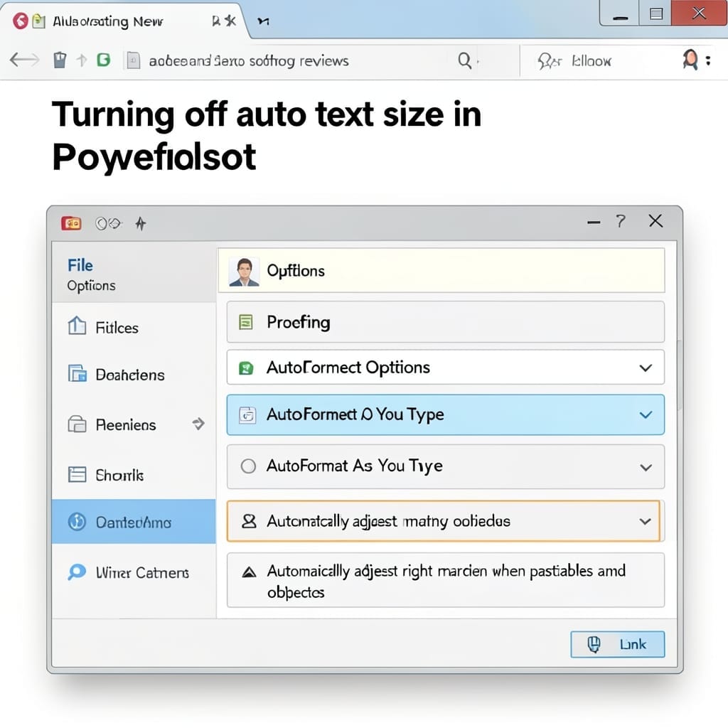Select the Doahclens sidebar item
The width and height of the screenshot is (728, 728).
pos(134,374)
